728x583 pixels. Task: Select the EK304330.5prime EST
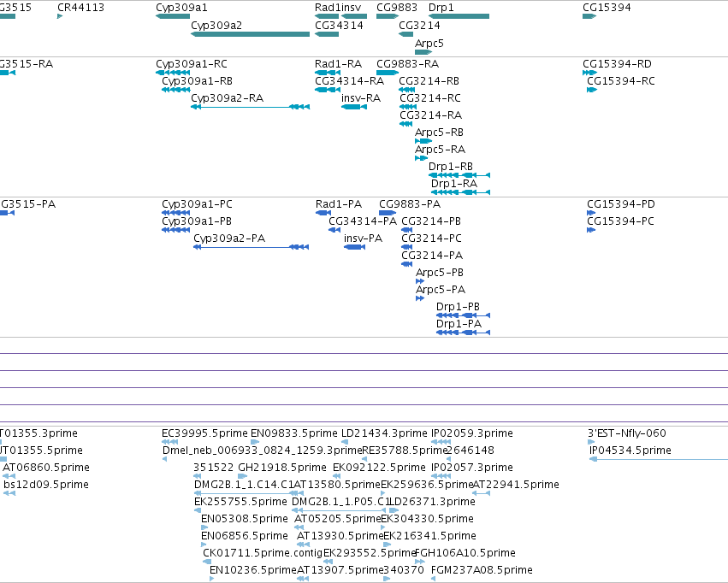click(x=383, y=527)
